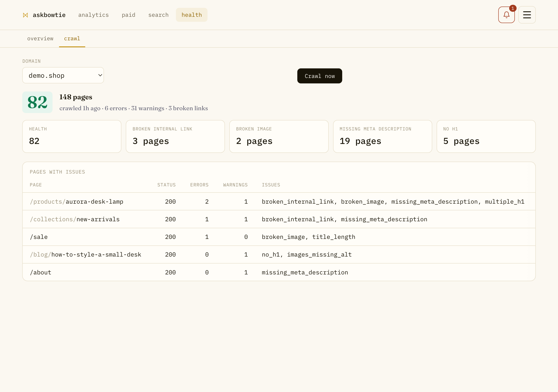Select the Health 82 stat card
Viewport: 558px width, 392px height.
72,137
